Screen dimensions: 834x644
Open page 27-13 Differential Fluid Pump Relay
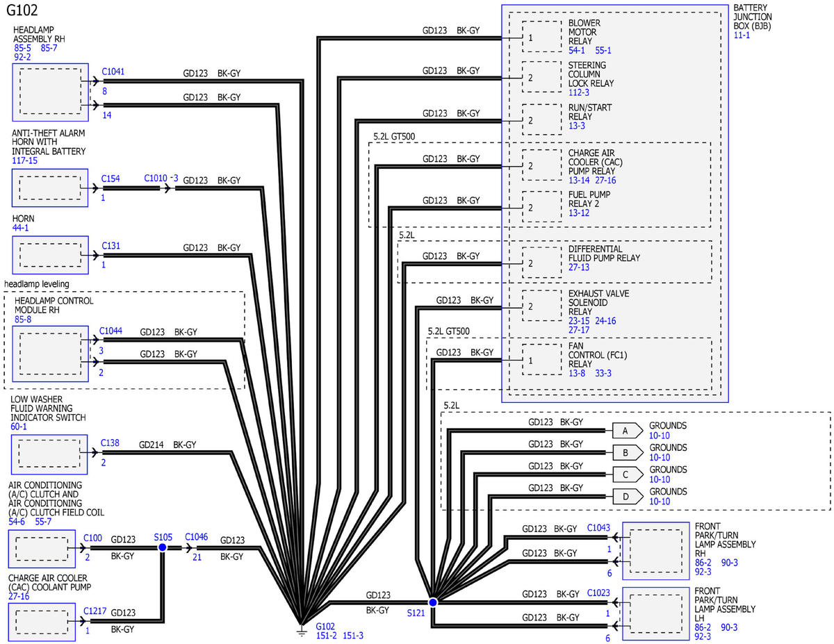578,267
